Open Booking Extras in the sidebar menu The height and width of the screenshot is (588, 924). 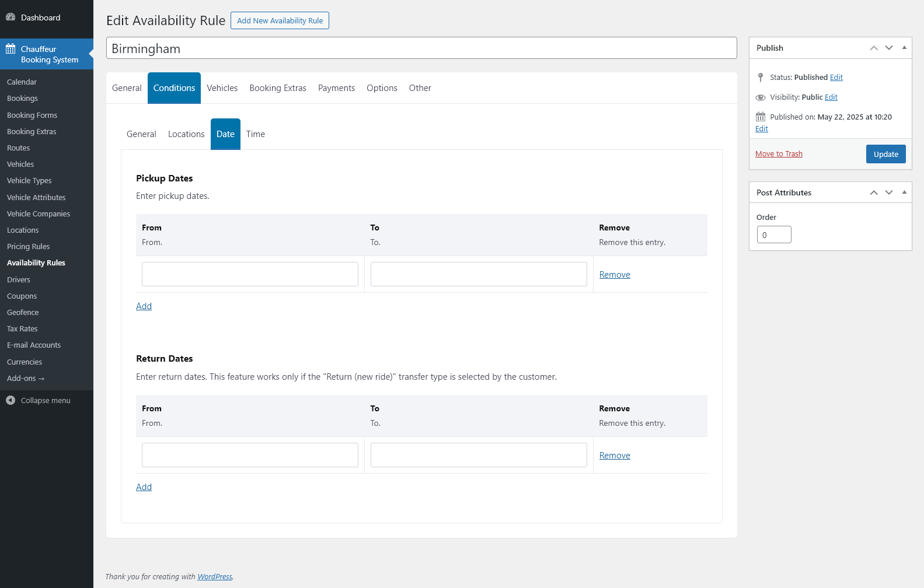pyautogui.click(x=32, y=132)
